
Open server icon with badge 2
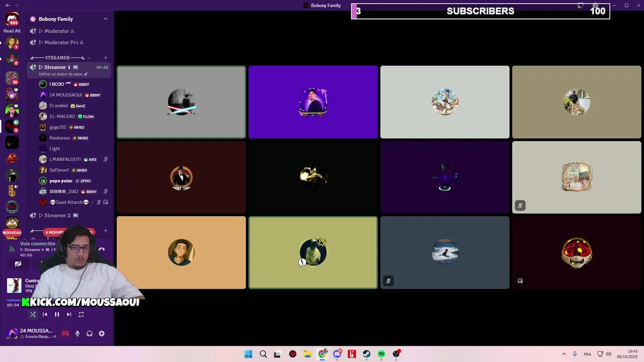(x=12, y=59)
